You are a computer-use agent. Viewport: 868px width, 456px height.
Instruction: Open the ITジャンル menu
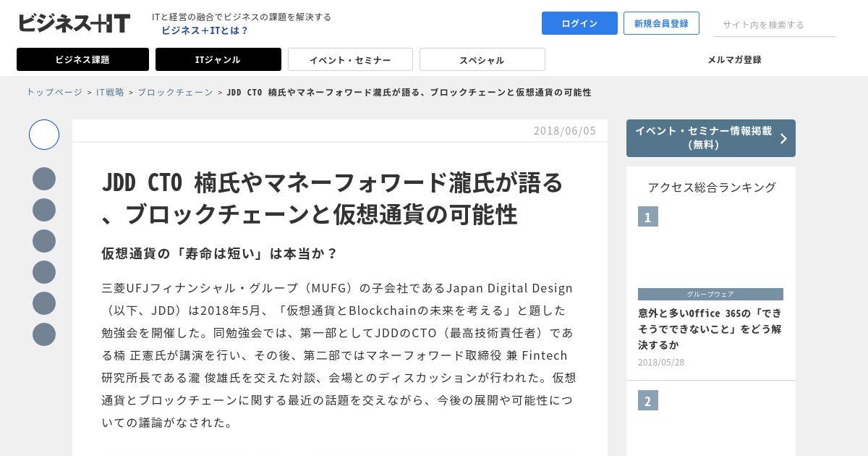click(x=218, y=59)
